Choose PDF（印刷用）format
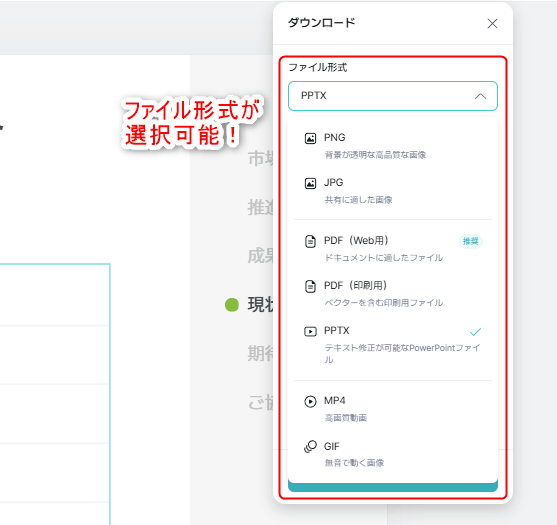The image size is (557, 525). click(393, 294)
